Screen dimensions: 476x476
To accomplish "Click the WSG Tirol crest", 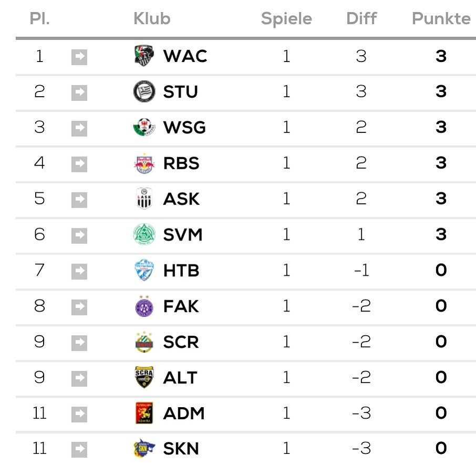I will coord(144,127).
